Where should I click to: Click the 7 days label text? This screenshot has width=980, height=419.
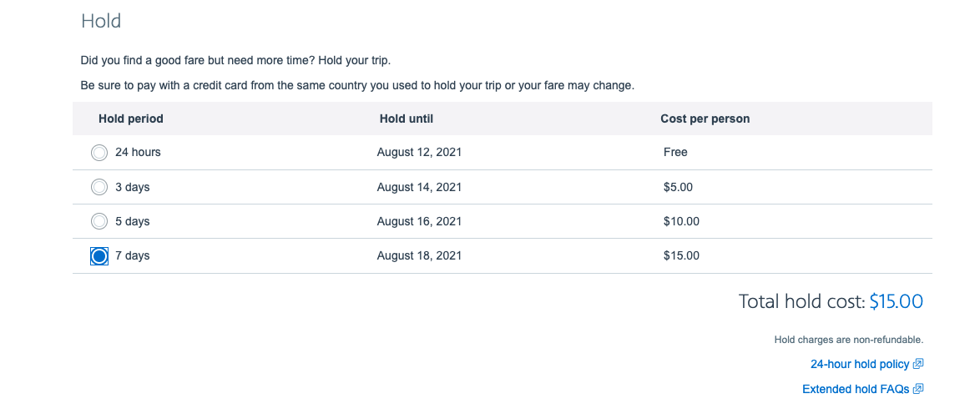(133, 255)
